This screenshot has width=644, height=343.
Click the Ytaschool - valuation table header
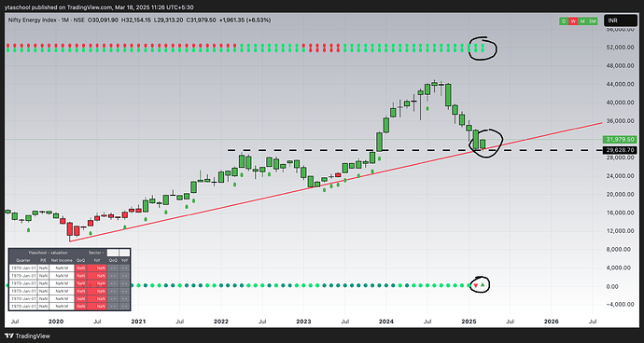45,253
